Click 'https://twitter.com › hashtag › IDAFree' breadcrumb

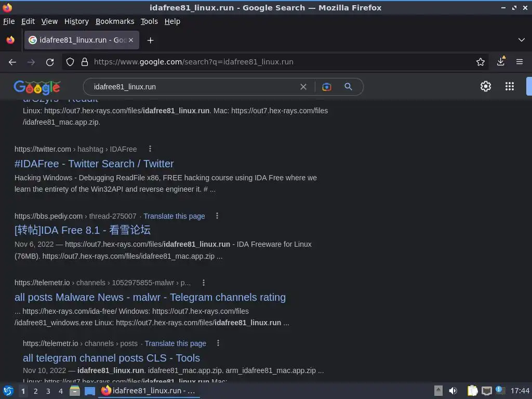pyautogui.click(x=76, y=149)
